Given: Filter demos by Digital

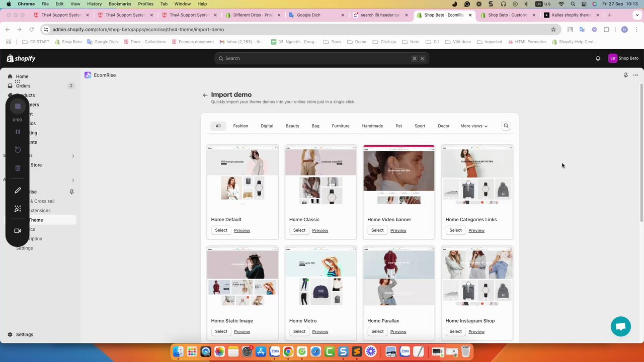Looking at the screenshot, I should click(267, 126).
